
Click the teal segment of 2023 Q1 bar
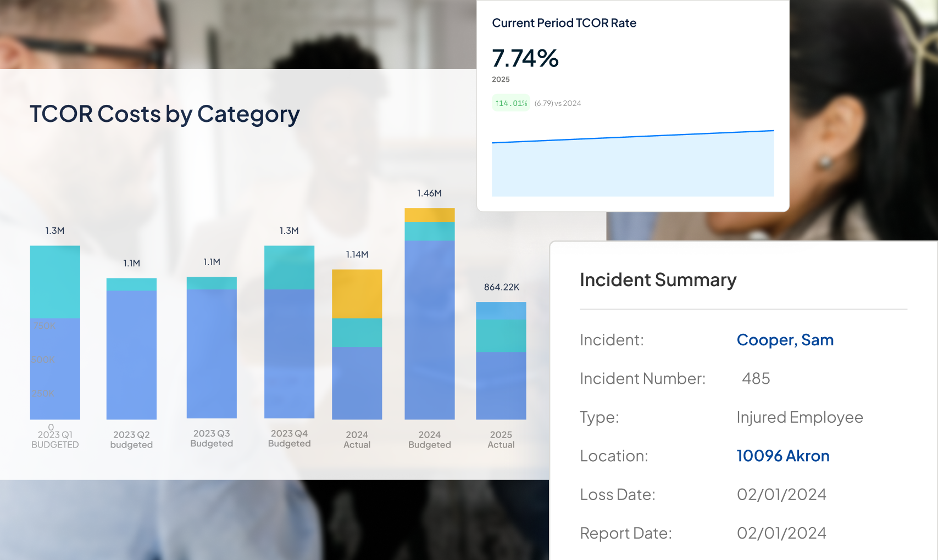[x=55, y=280]
